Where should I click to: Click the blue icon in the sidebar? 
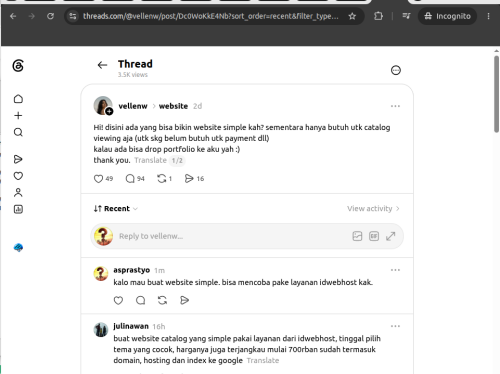(x=18, y=248)
